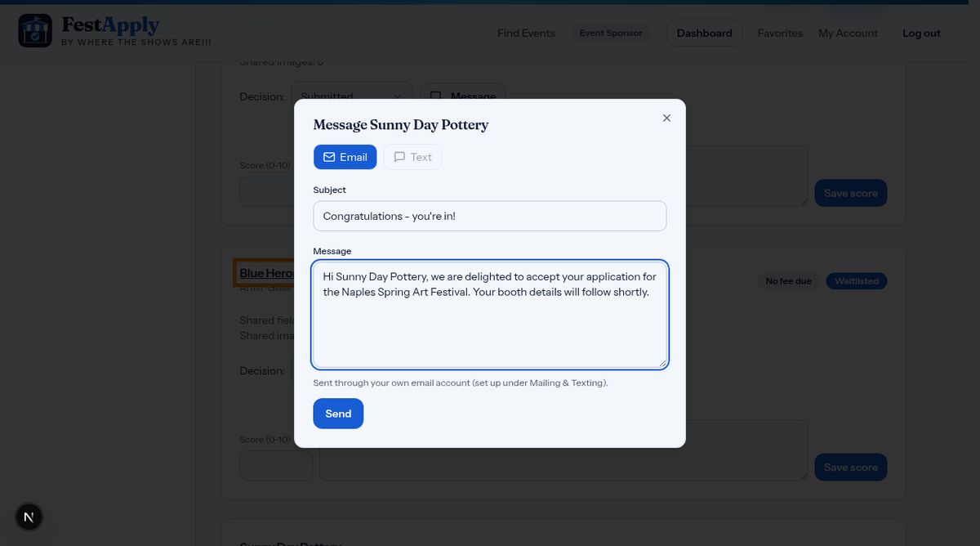Click inside the Message text area

490,315
